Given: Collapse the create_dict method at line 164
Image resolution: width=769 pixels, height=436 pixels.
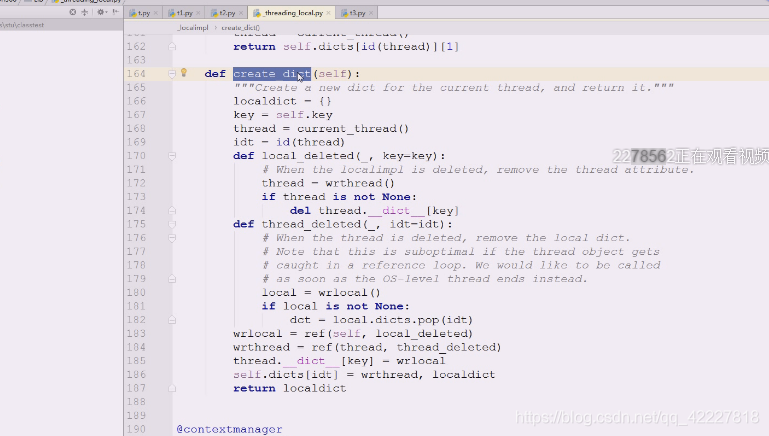Looking at the screenshot, I should tap(172, 74).
